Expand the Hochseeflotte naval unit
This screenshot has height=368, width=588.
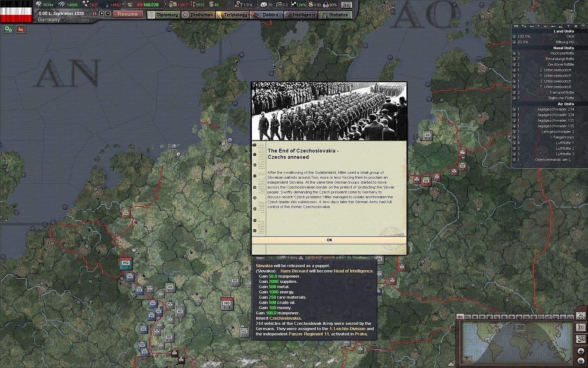[x=514, y=54]
